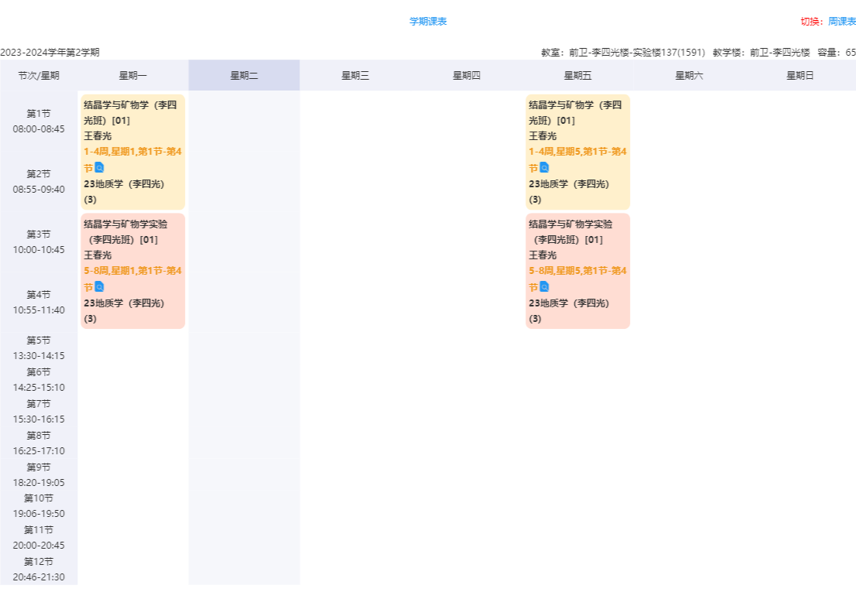Click the 第12节 20:46-21:30 period row label
This screenshot has height=616, width=856.
39,569
